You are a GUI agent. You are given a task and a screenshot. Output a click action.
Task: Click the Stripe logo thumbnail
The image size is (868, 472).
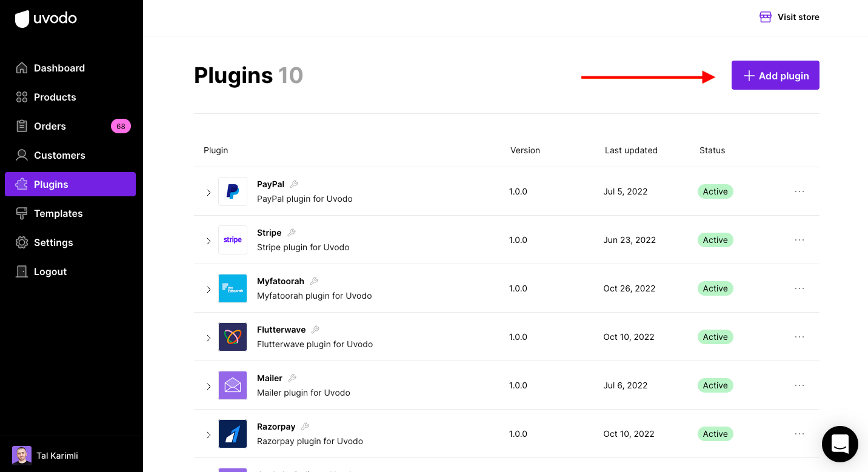(233, 240)
